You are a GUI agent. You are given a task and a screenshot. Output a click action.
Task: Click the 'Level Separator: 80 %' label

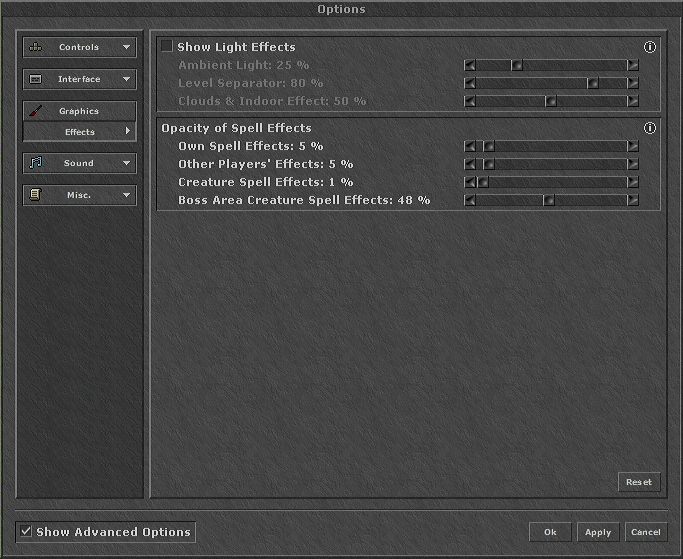pyautogui.click(x=250, y=83)
